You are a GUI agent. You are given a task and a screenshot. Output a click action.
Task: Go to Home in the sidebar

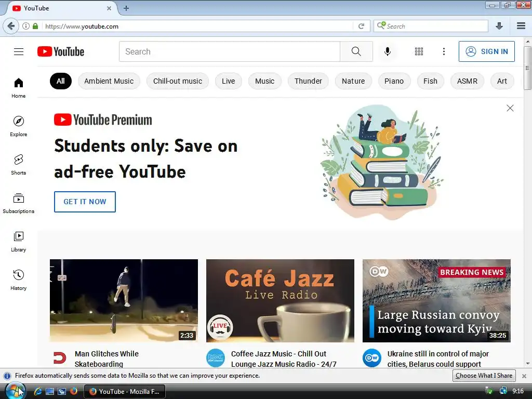pyautogui.click(x=19, y=88)
